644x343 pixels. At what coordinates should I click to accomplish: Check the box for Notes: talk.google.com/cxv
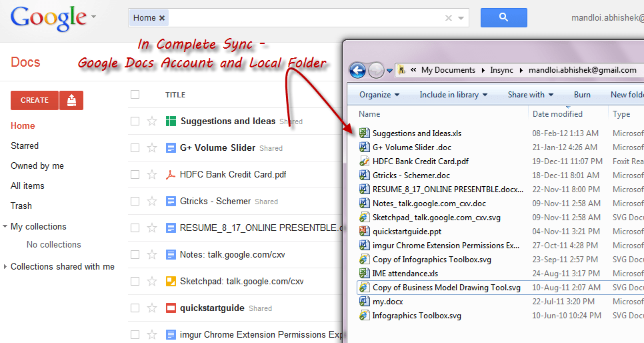coord(135,254)
